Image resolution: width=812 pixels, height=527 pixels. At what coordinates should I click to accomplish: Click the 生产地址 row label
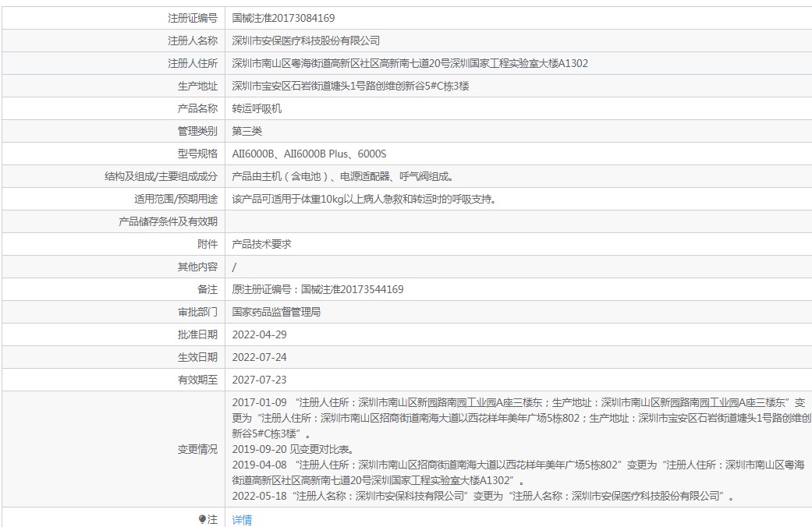198,86
